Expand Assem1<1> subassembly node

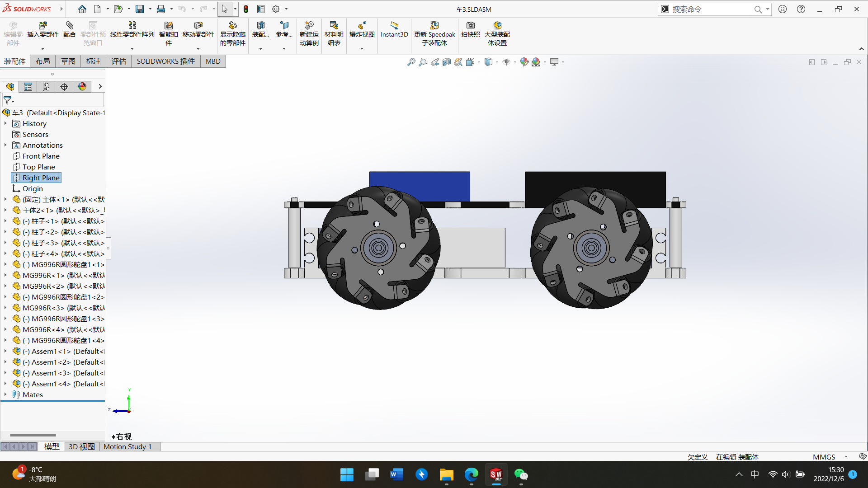5,351
